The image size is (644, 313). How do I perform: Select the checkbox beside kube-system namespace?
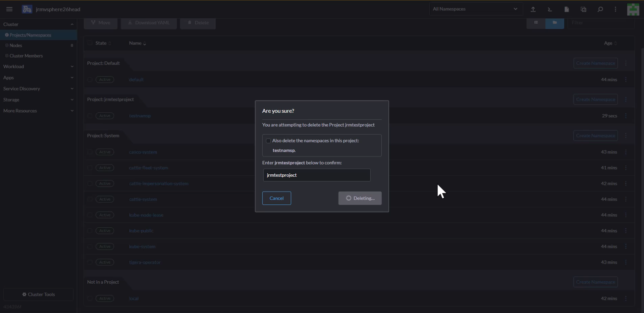pos(90,247)
